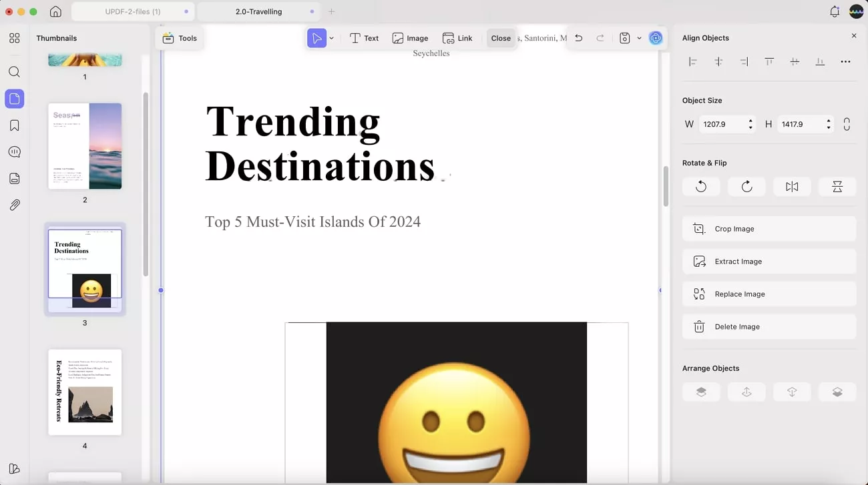Click the Replace Image button

(x=769, y=294)
